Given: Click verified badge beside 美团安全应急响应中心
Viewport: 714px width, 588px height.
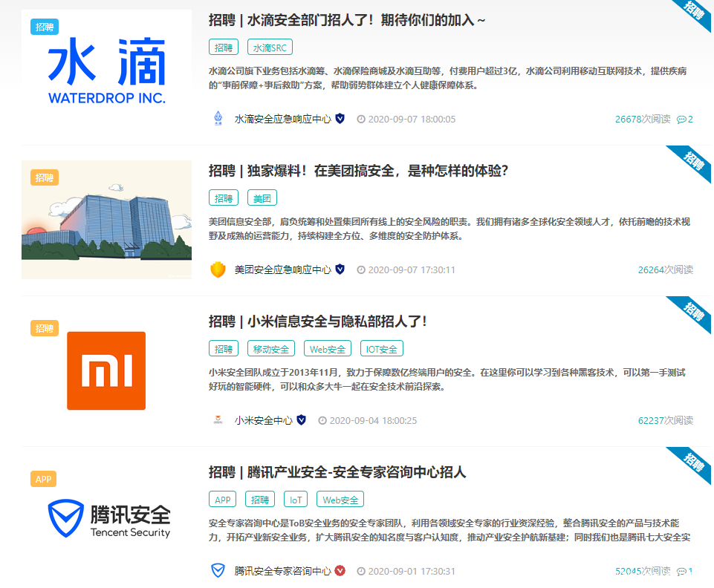Looking at the screenshot, I should [x=340, y=269].
